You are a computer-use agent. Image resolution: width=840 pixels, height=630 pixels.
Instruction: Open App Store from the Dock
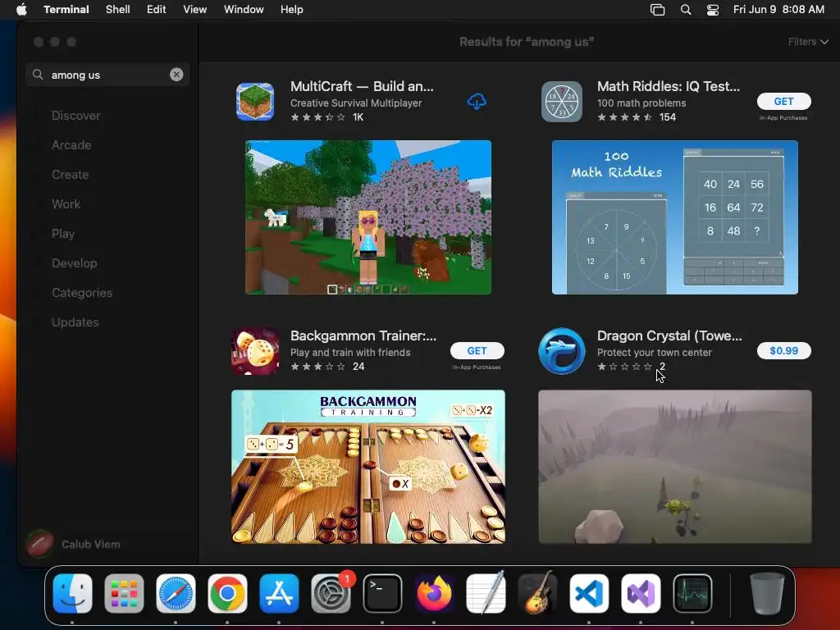[279, 594]
